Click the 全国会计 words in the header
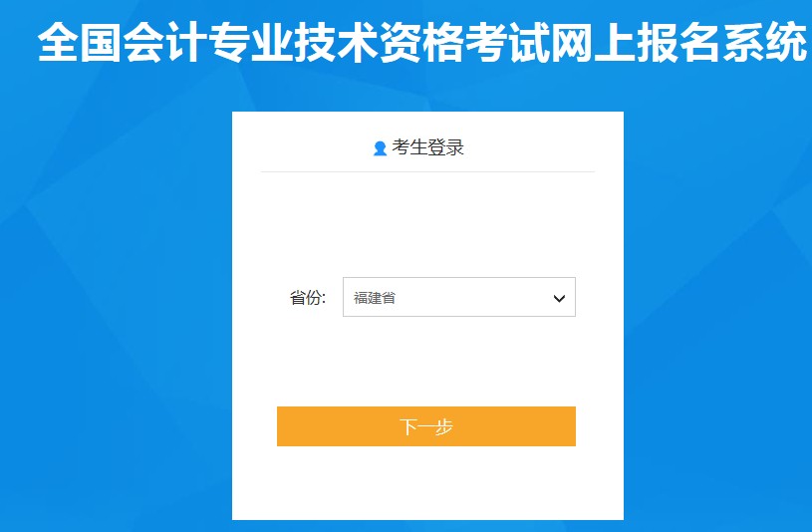The width and height of the screenshot is (812, 532). [x=123, y=43]
